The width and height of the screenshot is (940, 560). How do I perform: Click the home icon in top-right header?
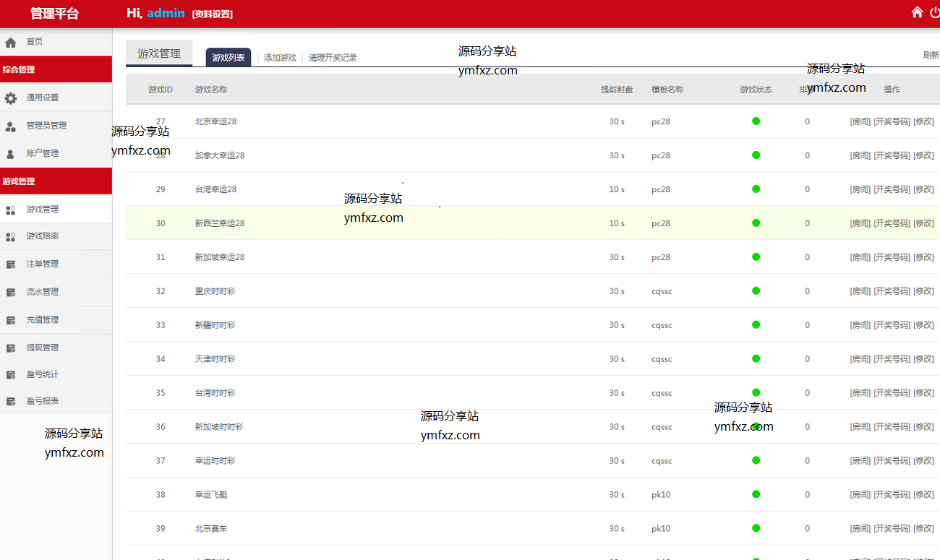click(x=917, y=12)
